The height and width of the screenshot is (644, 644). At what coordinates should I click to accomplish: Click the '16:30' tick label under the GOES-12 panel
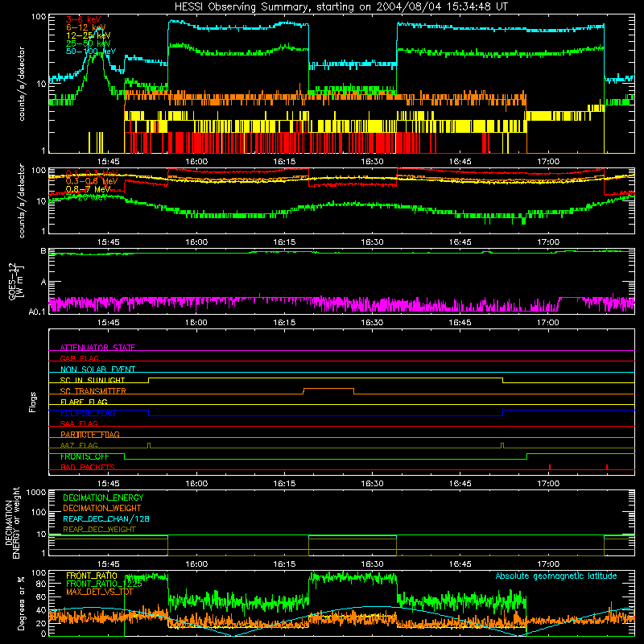click(372, 322)
